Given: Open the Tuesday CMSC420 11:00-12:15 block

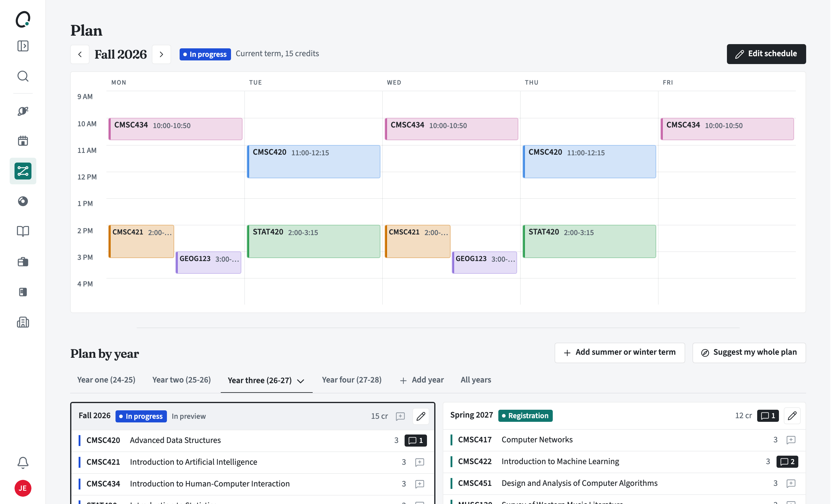Looking at the screenshot, I should (x=313, y=162).
